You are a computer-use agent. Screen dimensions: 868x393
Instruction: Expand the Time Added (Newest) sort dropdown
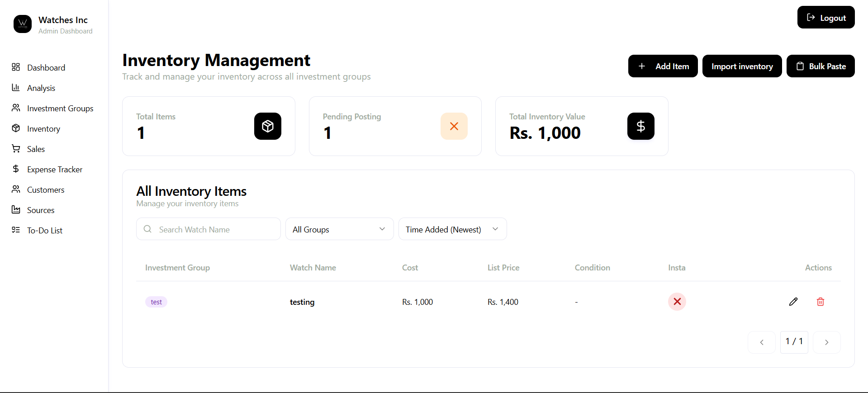click(452, 229)
